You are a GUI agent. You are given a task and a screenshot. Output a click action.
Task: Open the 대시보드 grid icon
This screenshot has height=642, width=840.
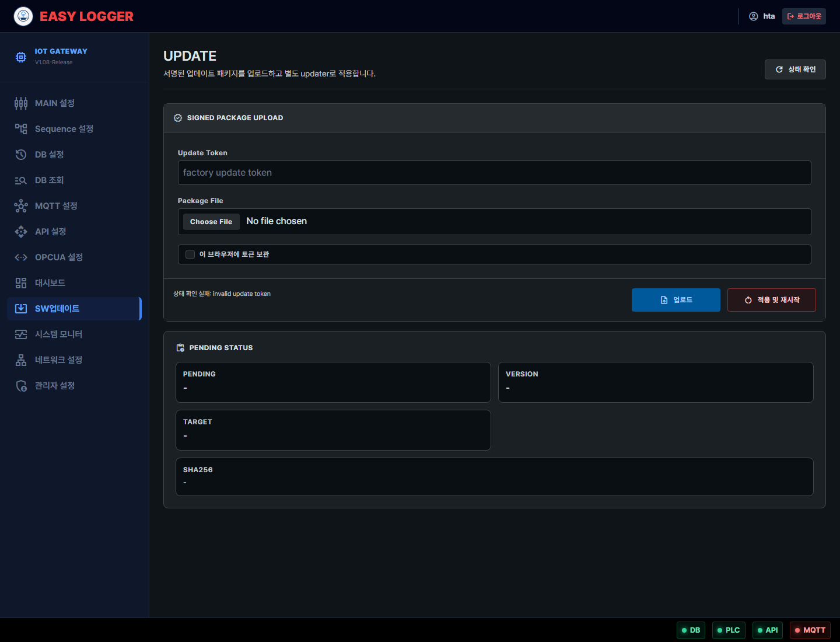pyautogui.click(x=21, y=283)
